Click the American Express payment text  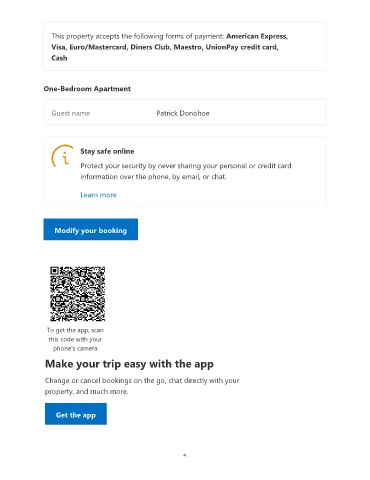(257, 36)
